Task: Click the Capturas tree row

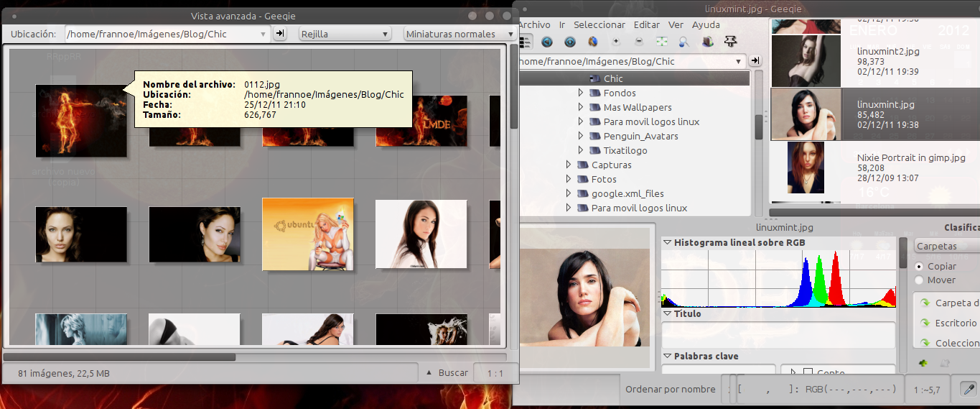Action: 635,165
